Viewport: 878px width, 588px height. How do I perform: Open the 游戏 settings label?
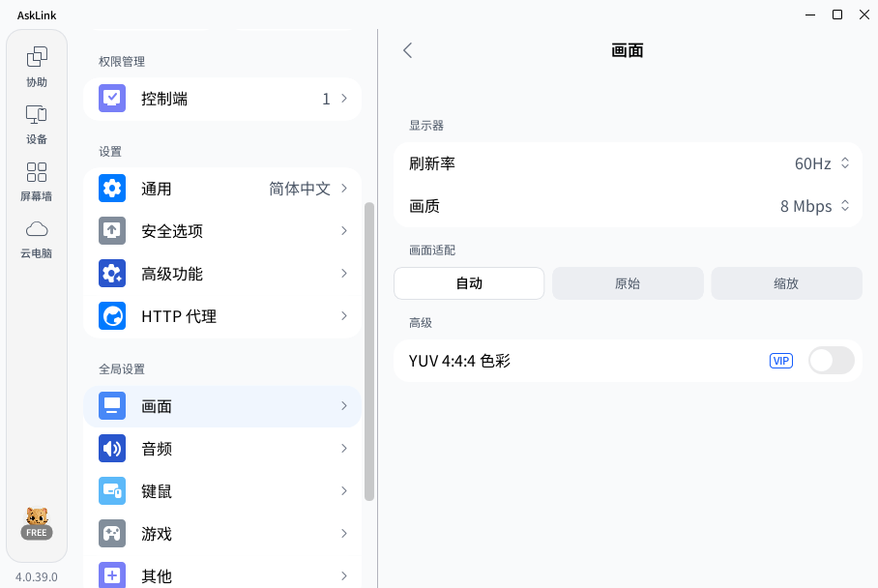click(157, 534)
